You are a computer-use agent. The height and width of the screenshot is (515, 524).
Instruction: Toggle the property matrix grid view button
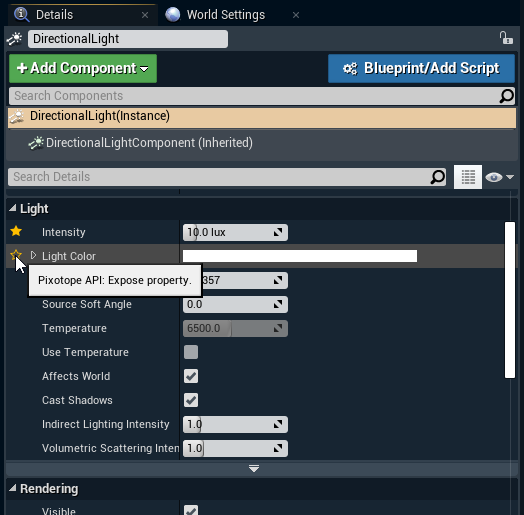[468, 177]
